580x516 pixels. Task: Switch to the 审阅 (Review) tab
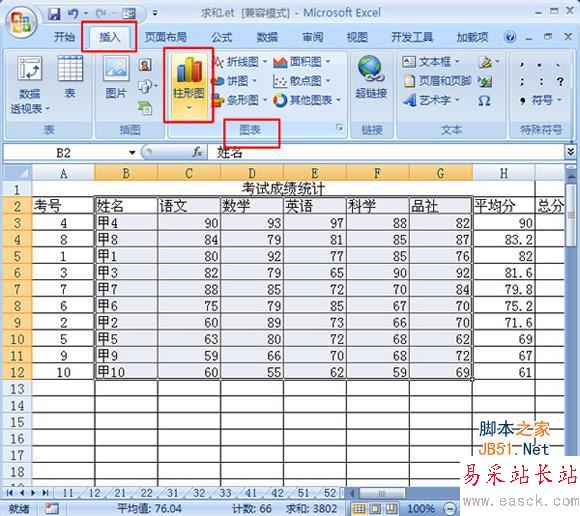click(x=313, y=37)
